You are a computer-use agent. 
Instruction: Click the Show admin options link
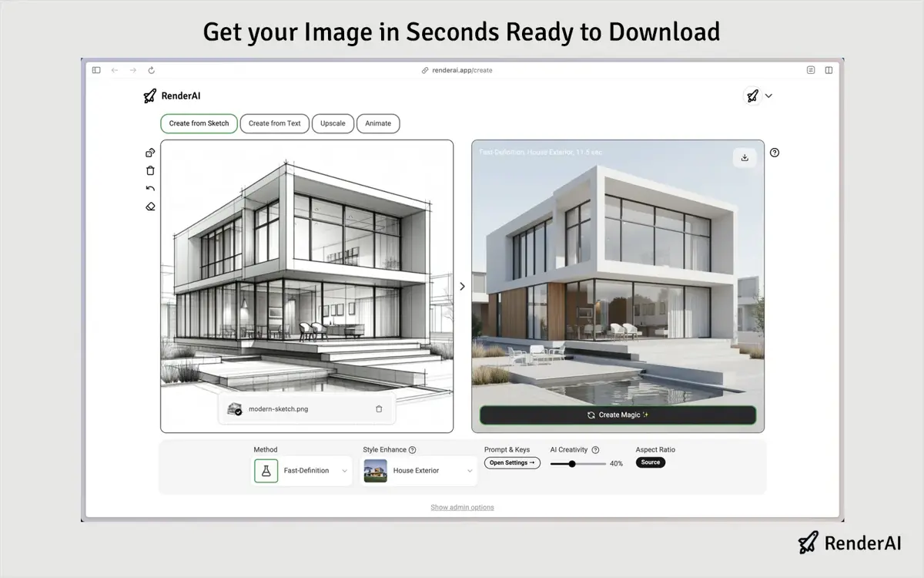(461, 507)
